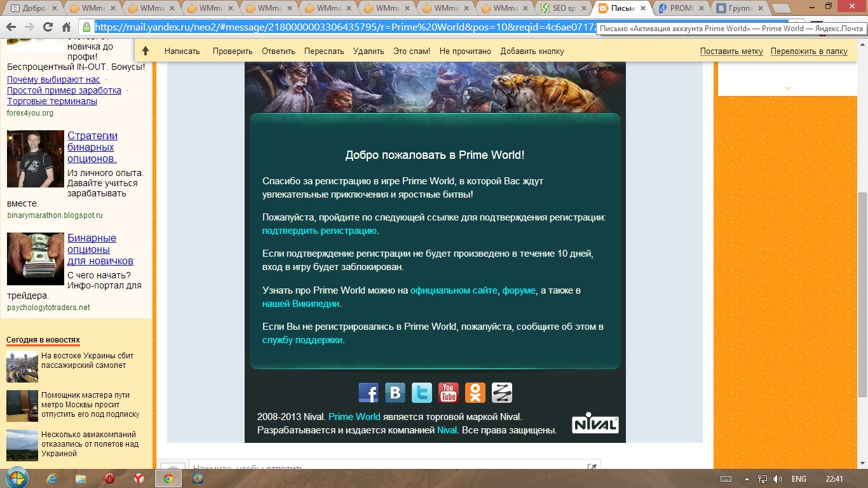
Task: Click the 'Торговые терминалы' link
Action: pos(52,101)
